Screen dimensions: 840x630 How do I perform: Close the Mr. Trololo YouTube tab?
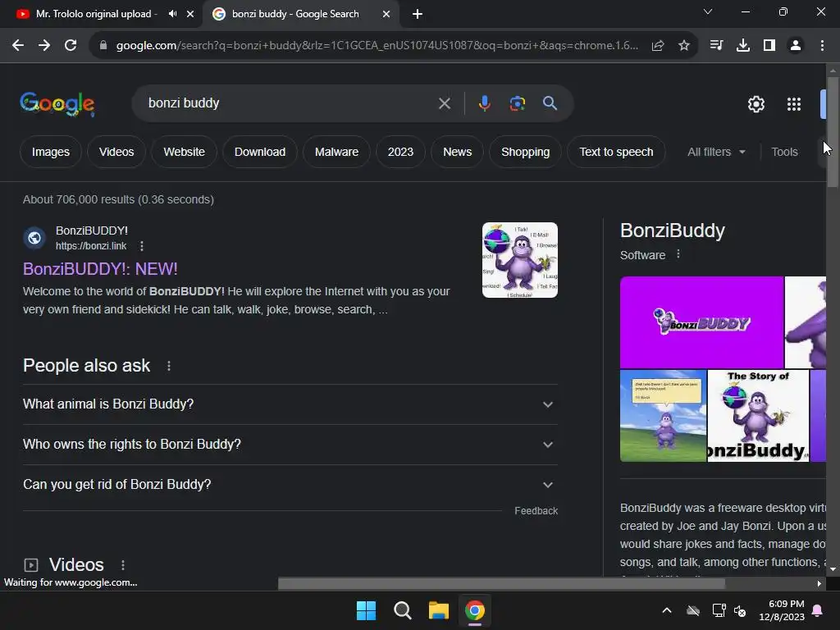[x=190, y=14]
